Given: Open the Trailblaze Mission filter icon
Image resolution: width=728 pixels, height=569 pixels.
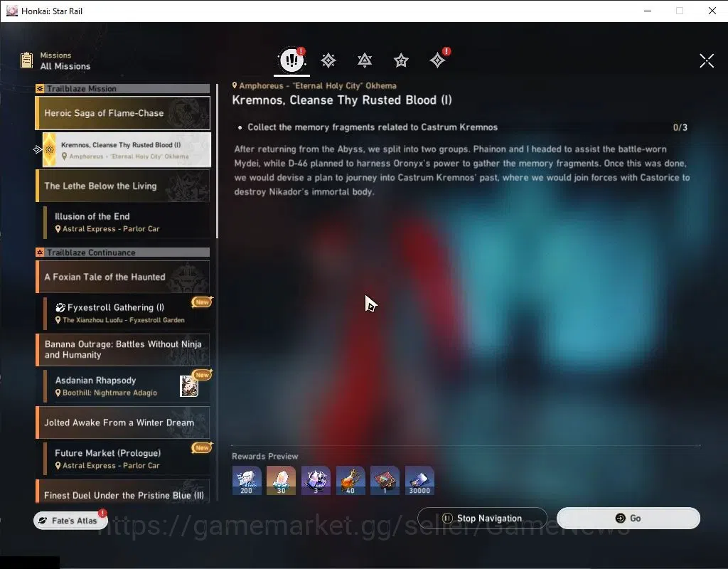Looking at the screenshot, I should point(328,60).
